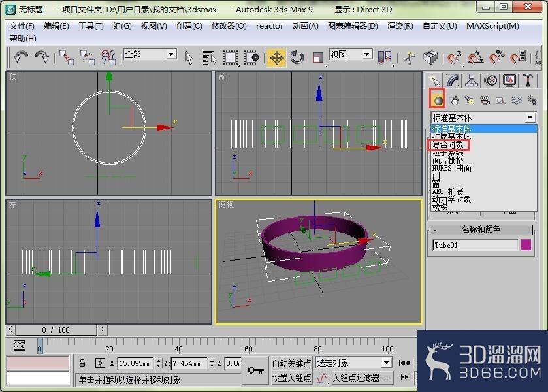Select Space Warps category icon
Screen dimensions: 548x392
point(517,101)
